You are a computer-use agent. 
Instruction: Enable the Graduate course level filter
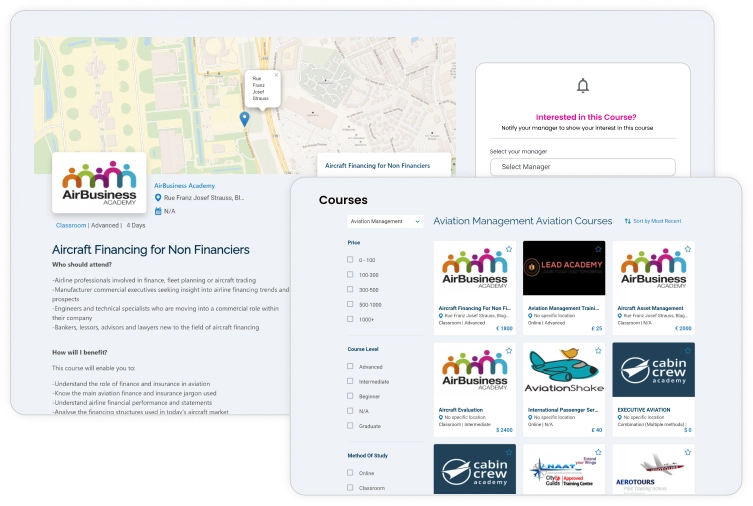pyautogui.click(x=350, y=425)
